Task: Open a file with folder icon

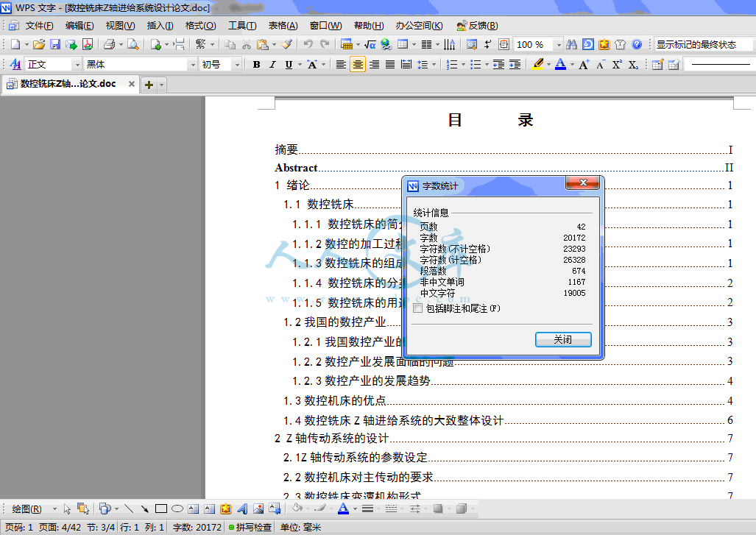Action: (39, 45)
